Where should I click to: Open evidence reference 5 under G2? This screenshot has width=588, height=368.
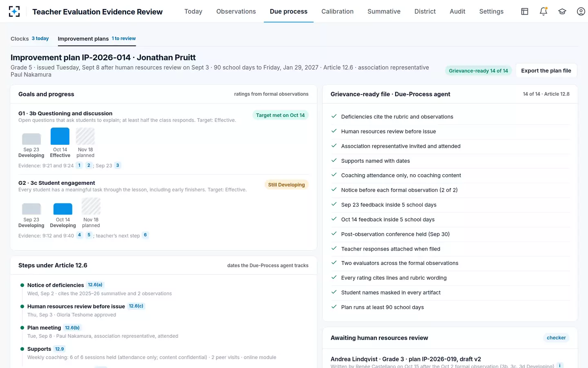point(89,235)
